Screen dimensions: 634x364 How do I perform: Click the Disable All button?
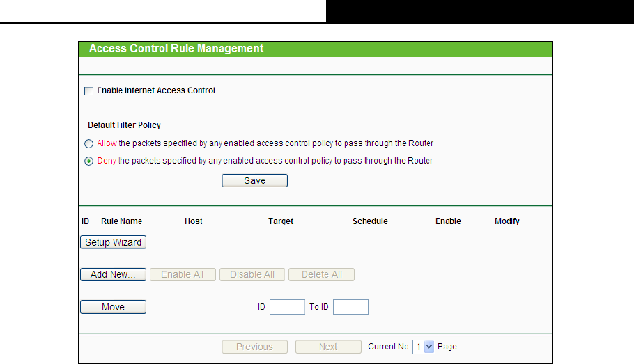[x=252, y=275]
